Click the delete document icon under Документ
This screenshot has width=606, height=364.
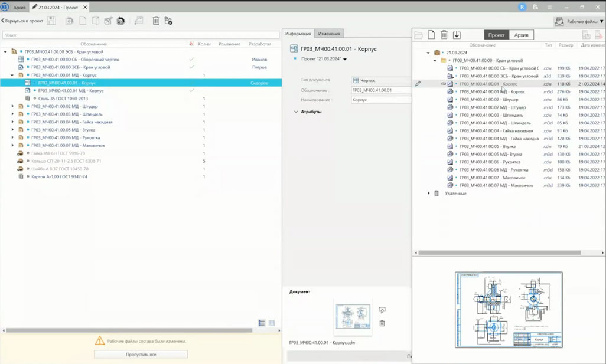pyautogui.click(x=382, y=323)
